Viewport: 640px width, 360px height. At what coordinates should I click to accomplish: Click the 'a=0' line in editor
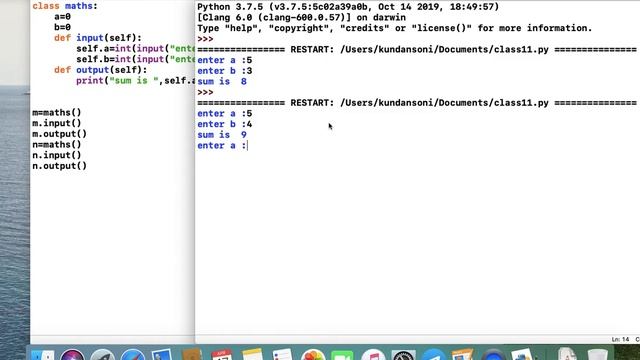tap(62, 17)
